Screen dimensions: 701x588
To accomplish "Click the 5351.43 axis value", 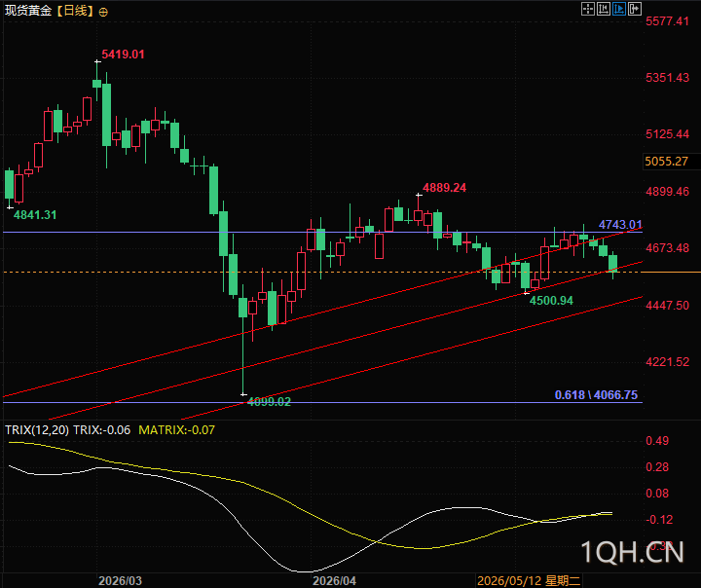I will click(668, 78).
